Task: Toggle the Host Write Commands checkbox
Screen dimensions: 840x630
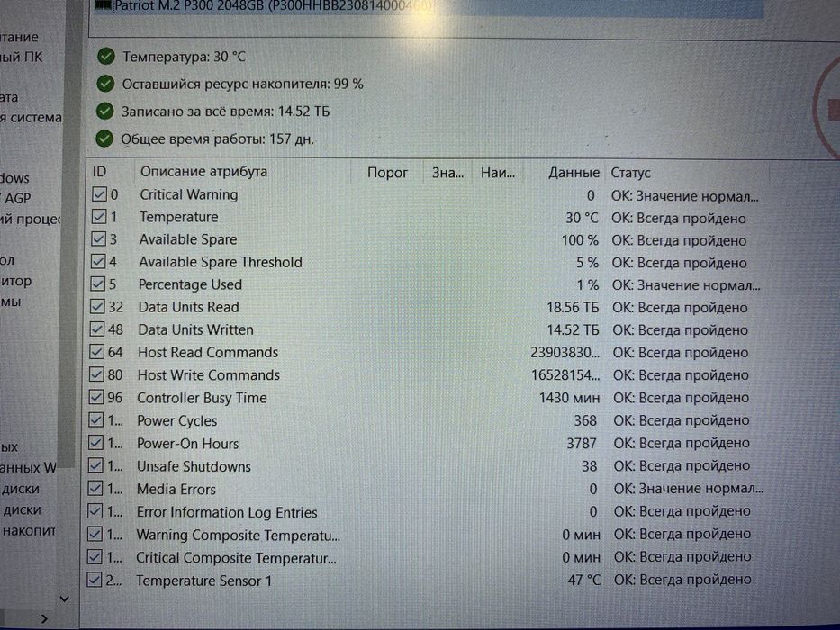Action: pyautogui.click(x=96, y=373)
